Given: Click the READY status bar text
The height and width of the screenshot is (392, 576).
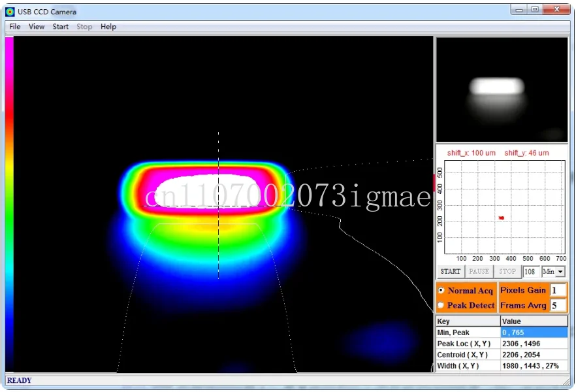Looking at the screenshot, I should (x=19, y=381).
